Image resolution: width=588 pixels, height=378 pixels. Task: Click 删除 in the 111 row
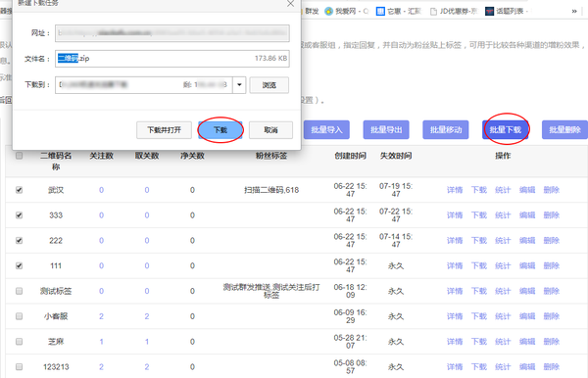pyautogui.click(x=551, y=265)
